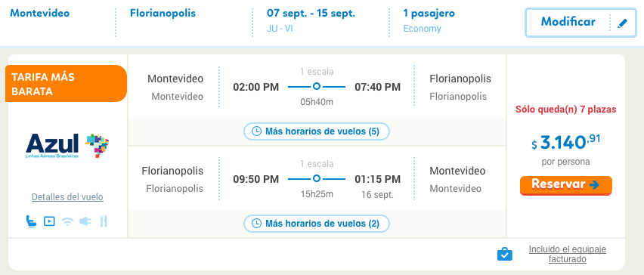Expand Más horarios de vuelos (5)
The height and width of the screenshot is (275, 644).
pos(316,131)
